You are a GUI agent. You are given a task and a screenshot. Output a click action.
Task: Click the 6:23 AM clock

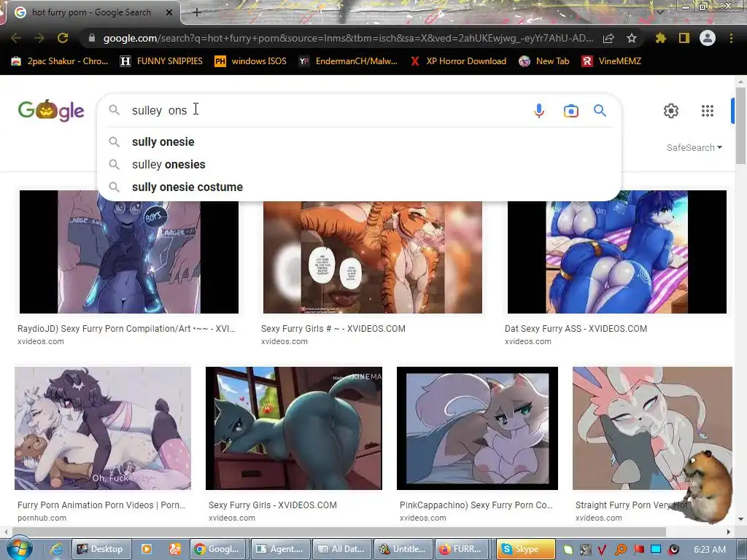[710, 550]
